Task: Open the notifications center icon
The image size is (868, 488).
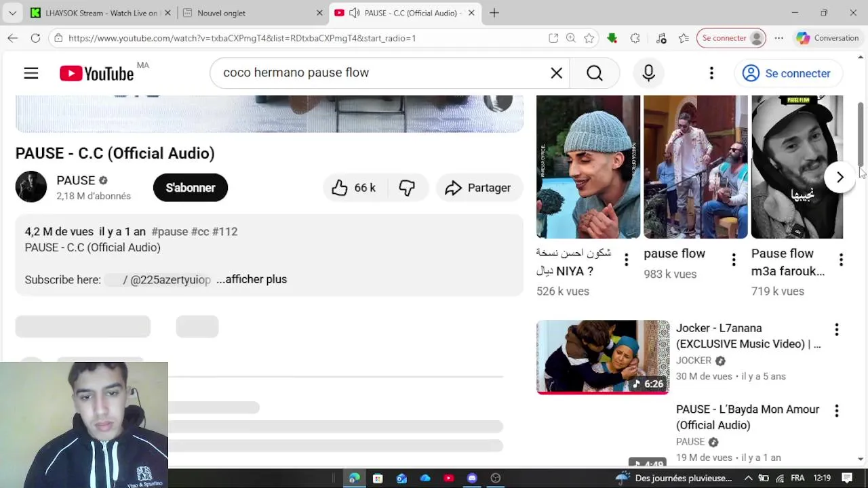Action: (848, 478)
